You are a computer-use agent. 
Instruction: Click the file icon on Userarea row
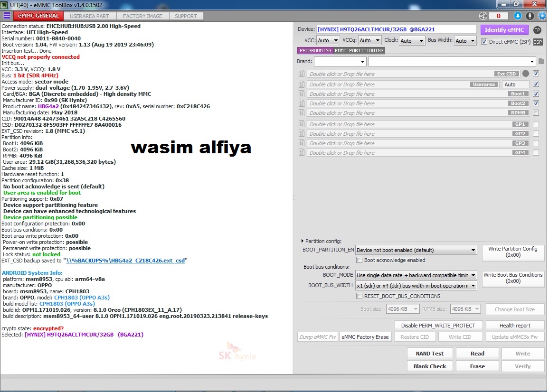click(302, 84)
